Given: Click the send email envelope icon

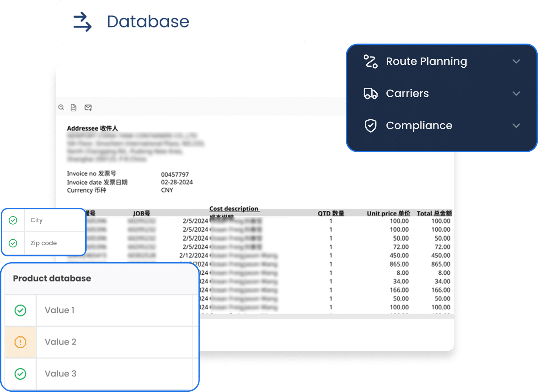Looking at the screenshot, I should [88, 107].
